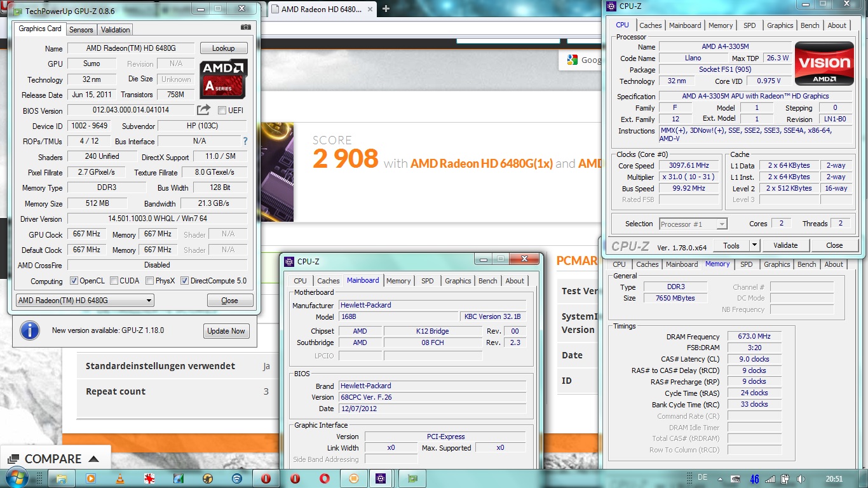Viewport: 868px width, 488px height.
Task: Click the AMD A-Series logo in GPU-Z
Action: pos(223,79)
